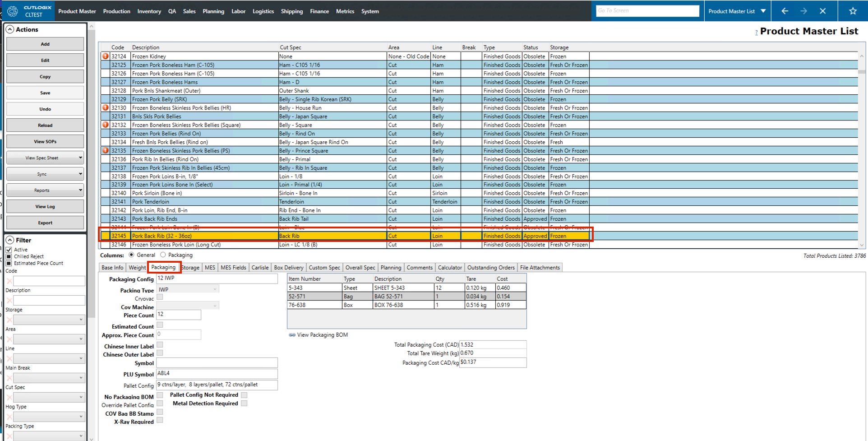Click the help question mark beside title
Screen dimensions: 868x441
(756, 32)
